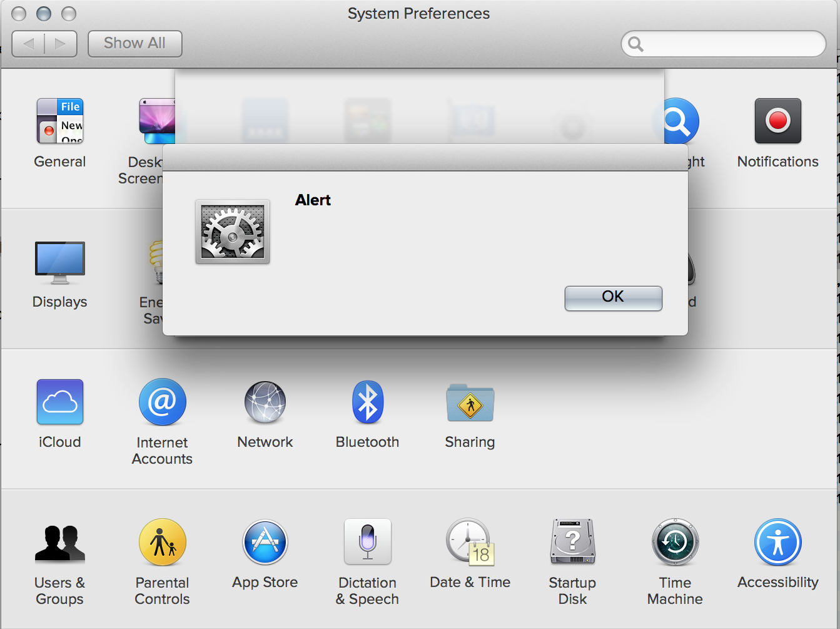The height and width of the screenshot is (629, 840).
Task: Go back with the left arrow button
Action: [28, 43]
